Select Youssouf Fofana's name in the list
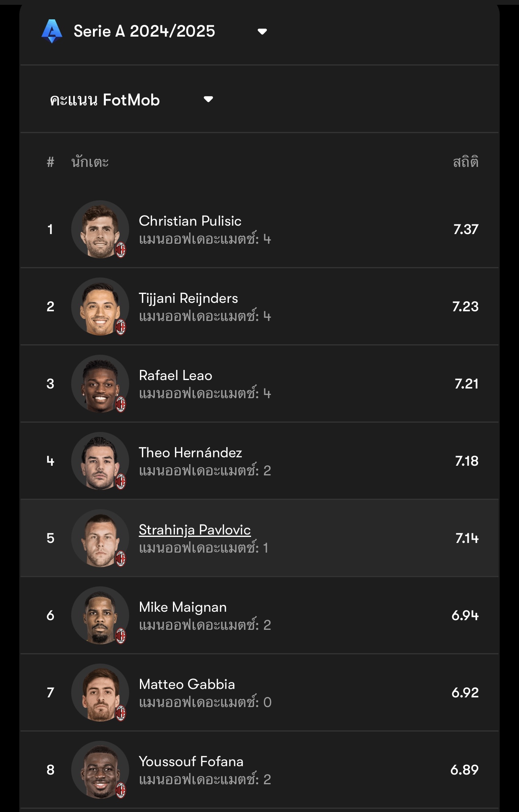The height and width of the screenshot is (812, 519). coord(191,761)
